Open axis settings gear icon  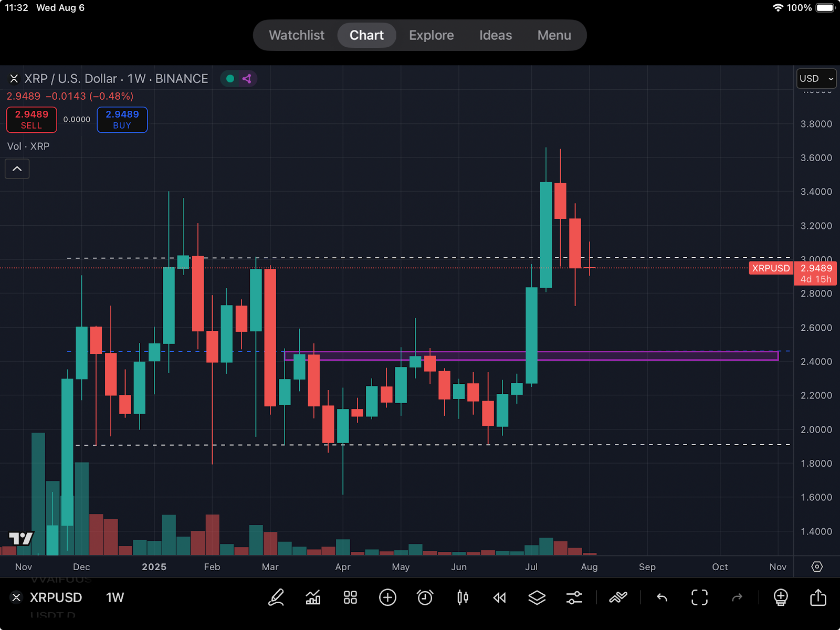[817, 566]
